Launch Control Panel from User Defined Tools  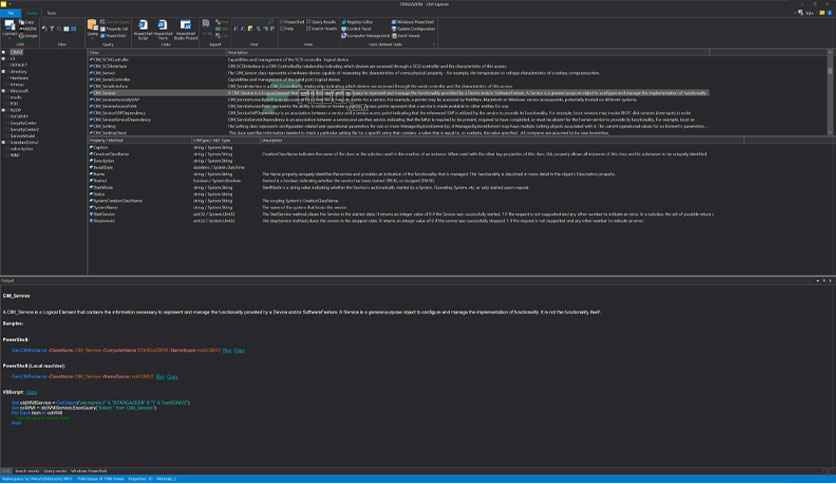[x=356, y=29]
